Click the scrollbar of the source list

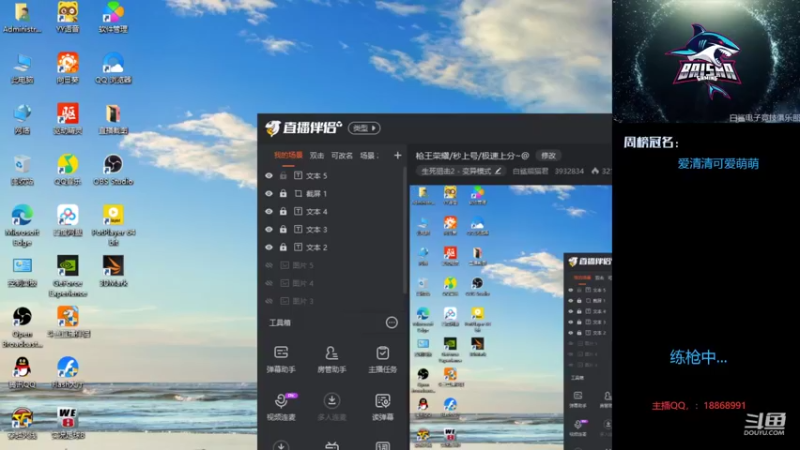pos(405,230)
